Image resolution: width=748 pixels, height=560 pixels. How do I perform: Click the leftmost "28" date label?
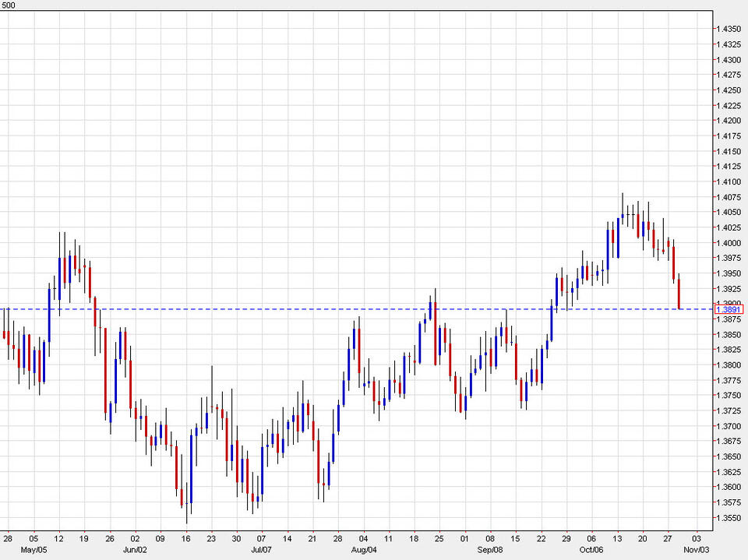pyautogui.click(x=9, y=537)
